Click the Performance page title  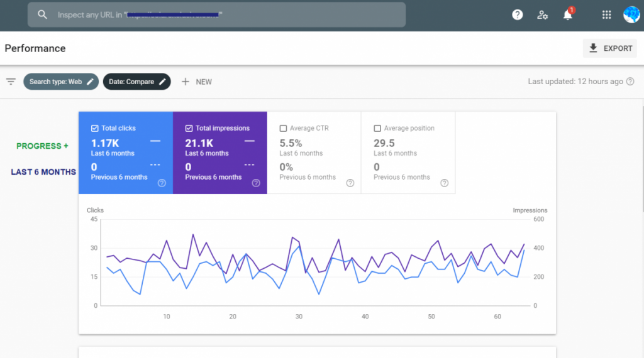pyautogui.click(x=35, y=48)
